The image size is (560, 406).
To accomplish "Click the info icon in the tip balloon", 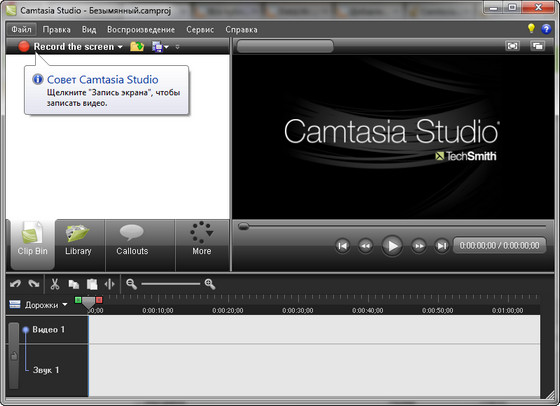I will coord(38,79).
